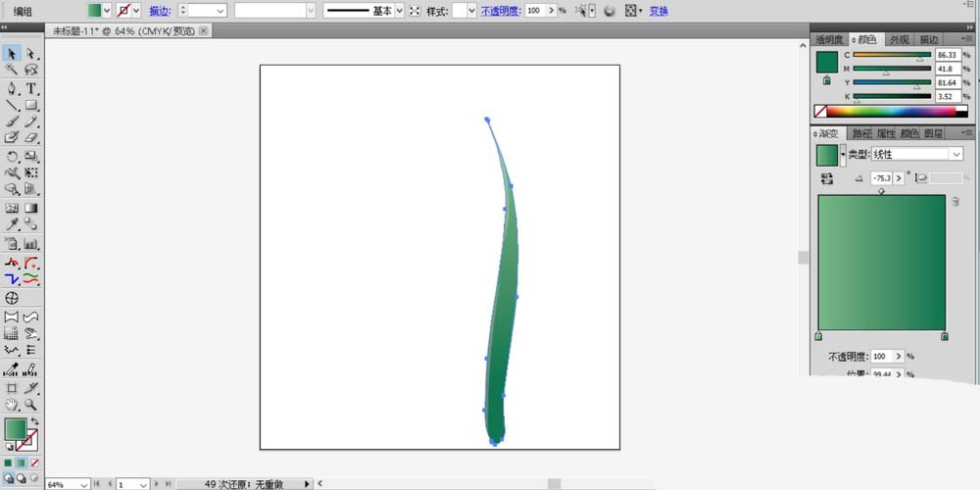Open the brush definition 基本 dropdown
980x490 pixels.
point(400,11)
